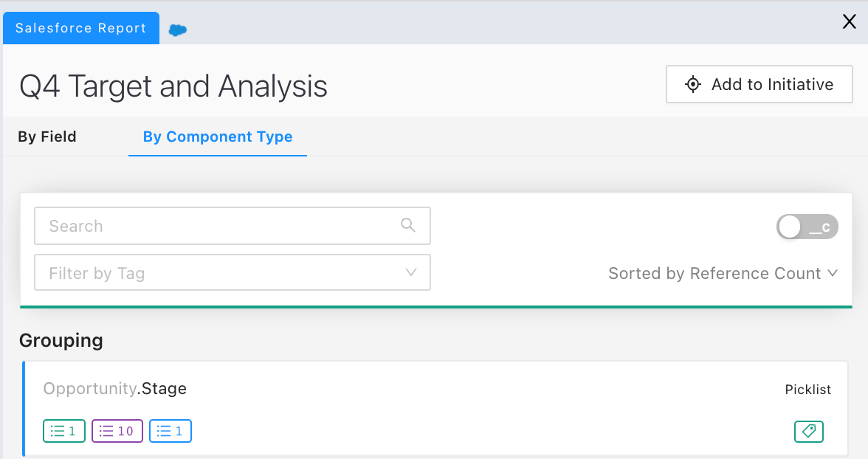Click into the Search input field
Screen dimensions: 868x459
point(232,225)
